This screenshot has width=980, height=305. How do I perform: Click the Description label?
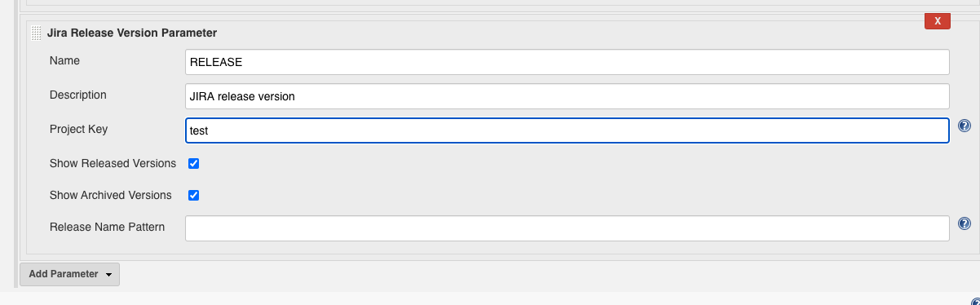pos(78,95)
